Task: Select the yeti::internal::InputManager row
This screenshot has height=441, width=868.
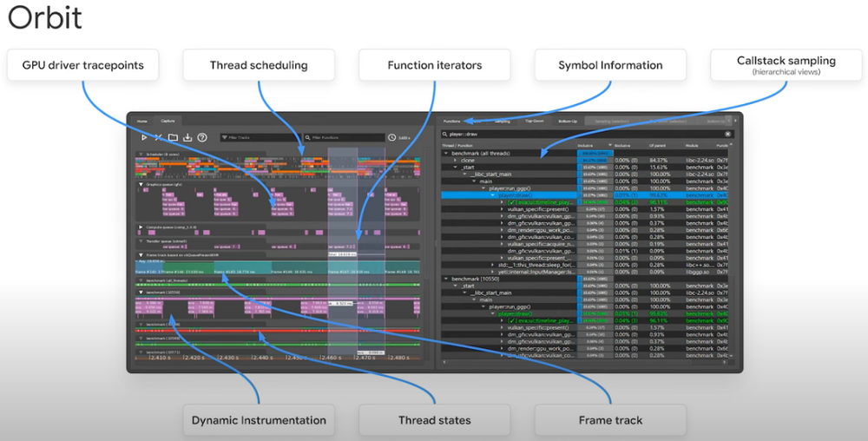Action: pyautogui.click(x=586, y=272)
